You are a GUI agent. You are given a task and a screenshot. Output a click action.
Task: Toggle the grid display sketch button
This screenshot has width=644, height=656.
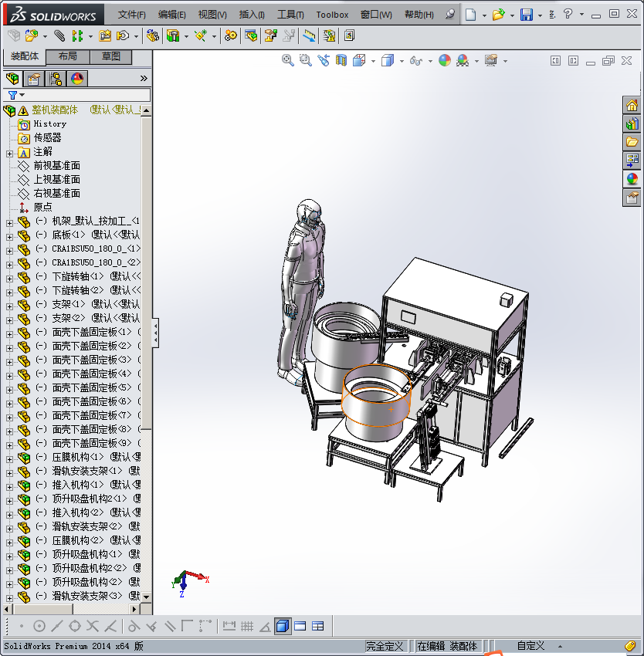click(x=247, y=626)
